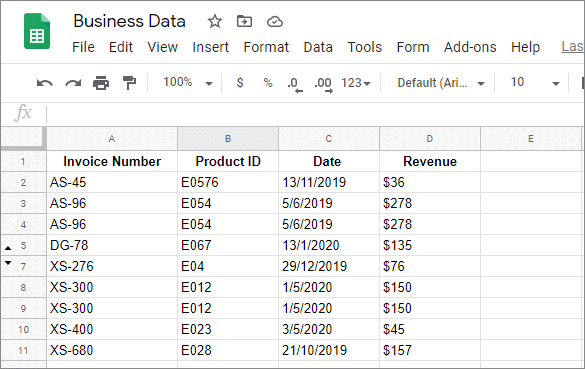The image size is (585, 369).
Task: Select column B header
Action: point(228,139)
